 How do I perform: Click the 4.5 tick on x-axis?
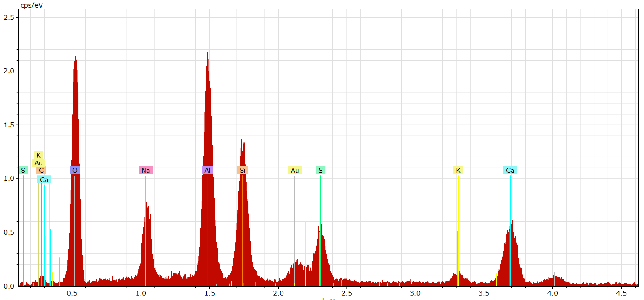621,293
